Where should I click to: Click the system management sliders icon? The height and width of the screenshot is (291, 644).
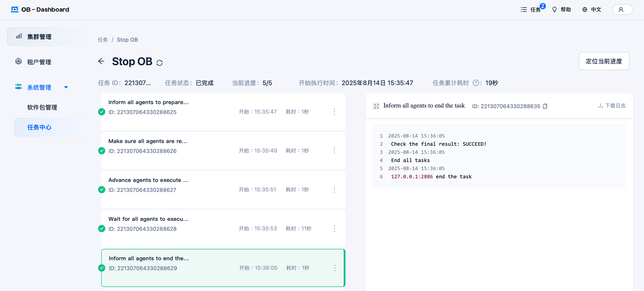pos(19,87)
